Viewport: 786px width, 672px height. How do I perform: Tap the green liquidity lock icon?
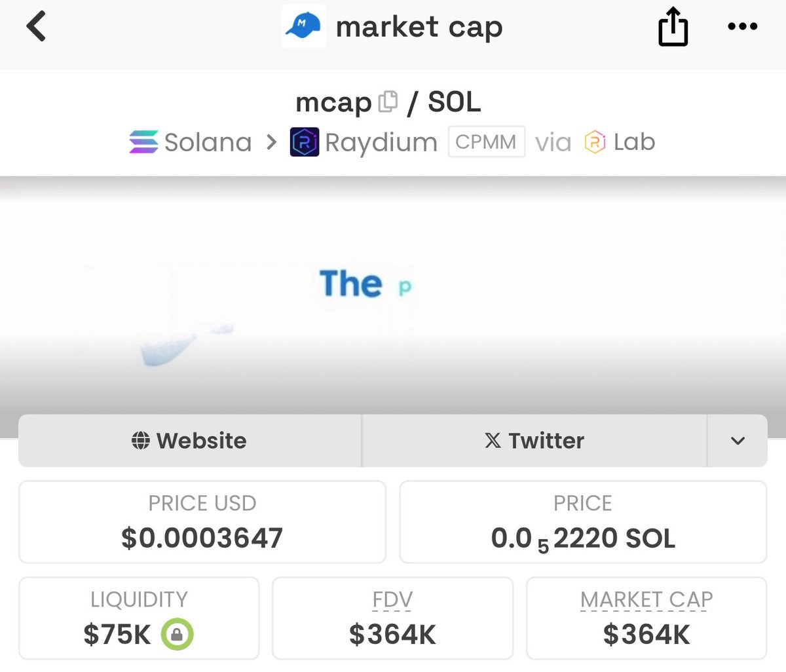coord(177,634)
